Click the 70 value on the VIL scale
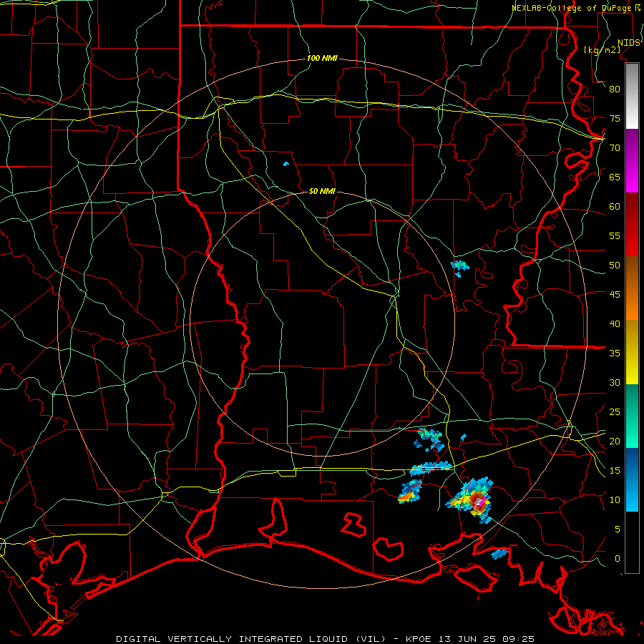Viewport: 644px width, 644px height. 615,148
